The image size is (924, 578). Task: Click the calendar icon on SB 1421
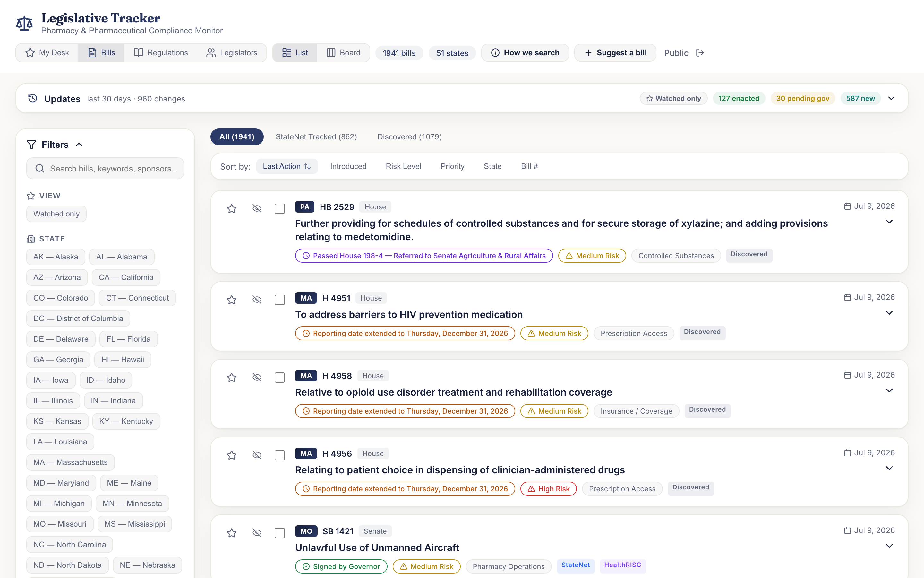(x=847, y=530)
